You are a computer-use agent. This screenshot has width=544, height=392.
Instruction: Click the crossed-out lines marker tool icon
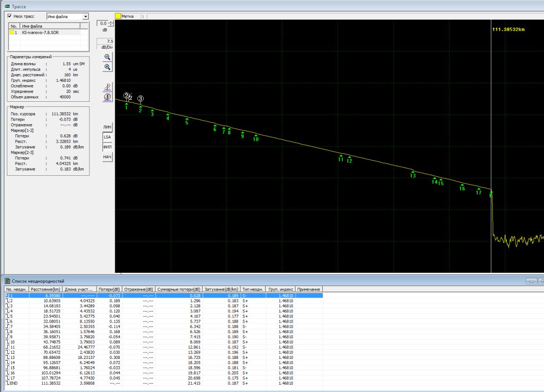coord(107,86)
